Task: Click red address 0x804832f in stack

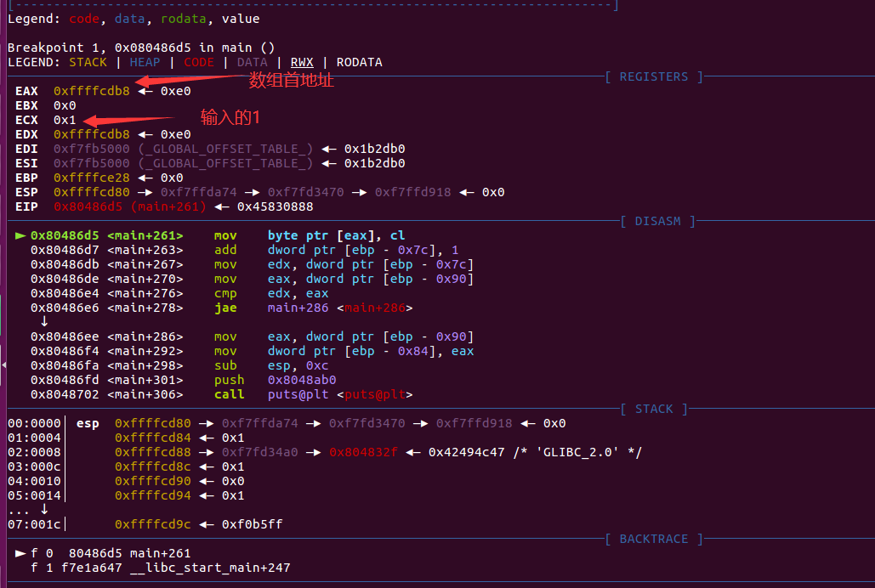Action: (x=363, y=452)
